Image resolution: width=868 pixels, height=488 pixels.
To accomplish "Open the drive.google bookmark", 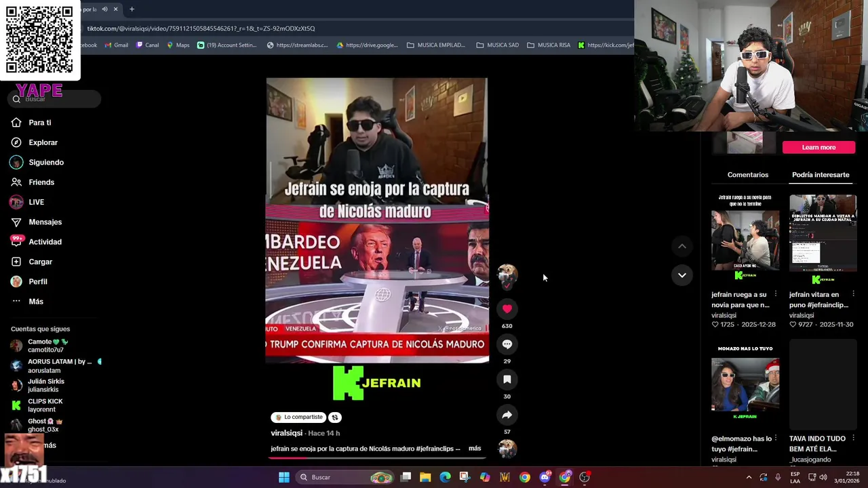I will tap(367, 45).
